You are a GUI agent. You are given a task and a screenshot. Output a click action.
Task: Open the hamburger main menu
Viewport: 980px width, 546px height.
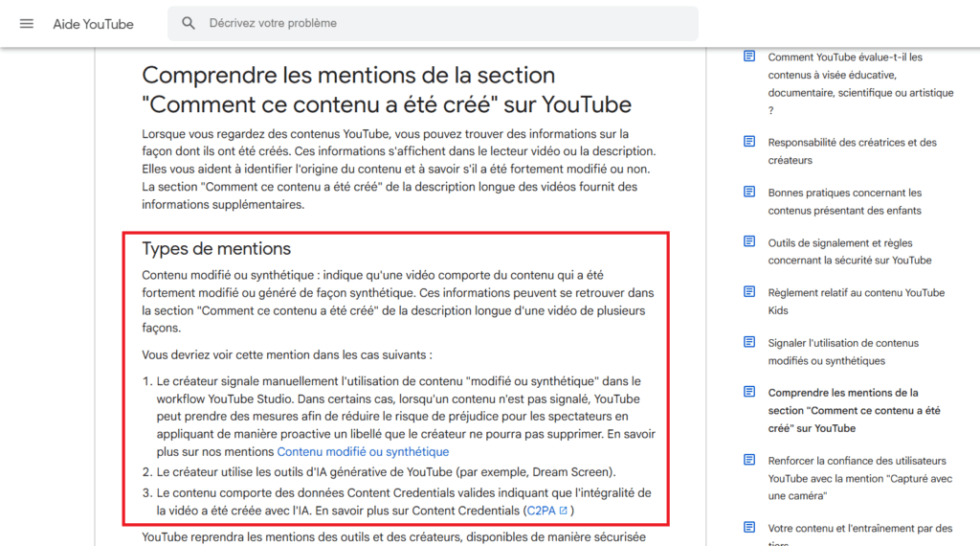26,24
